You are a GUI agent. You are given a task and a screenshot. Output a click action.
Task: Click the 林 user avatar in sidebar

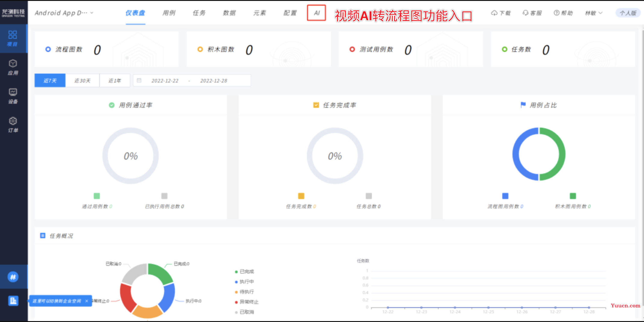pyautogui.click(x=13, y=277)
